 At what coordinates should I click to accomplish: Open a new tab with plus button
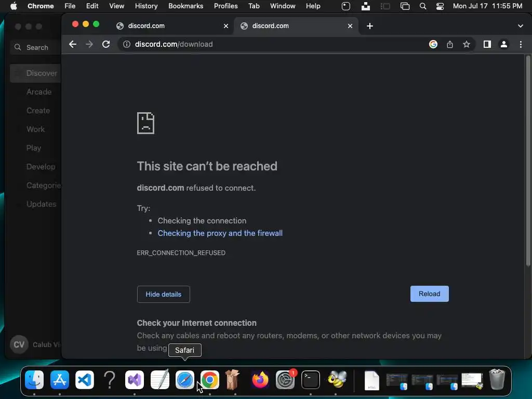point(370,26)
